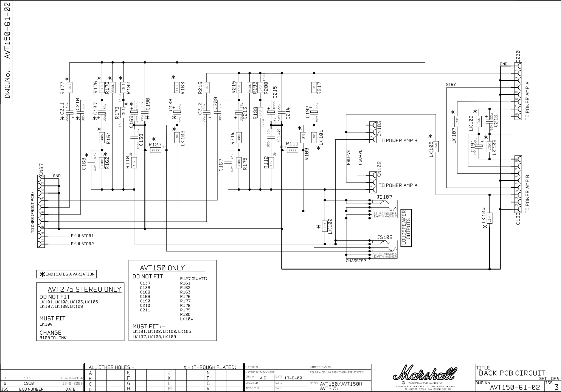Viewport: 562px width, 392px height.
Task: Select the LK102 link symbol
Action: [325, 226]
